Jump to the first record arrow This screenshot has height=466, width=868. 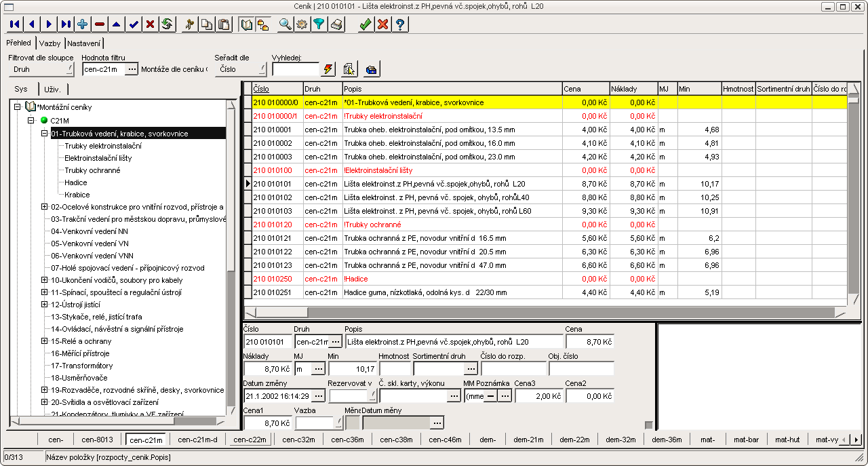(14, 24)
